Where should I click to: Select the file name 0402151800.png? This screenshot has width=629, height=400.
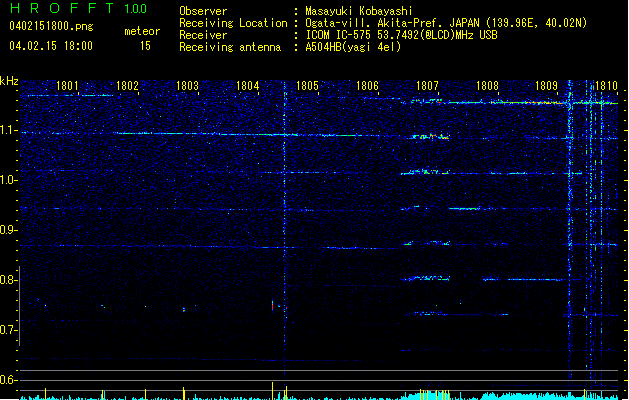[x=51, y=26]
